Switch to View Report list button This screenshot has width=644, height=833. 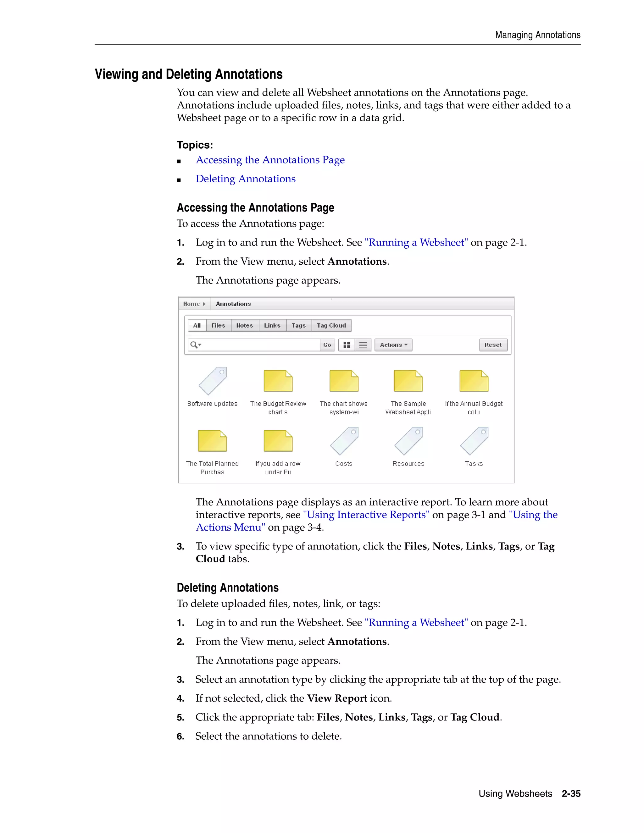[363, 345]
